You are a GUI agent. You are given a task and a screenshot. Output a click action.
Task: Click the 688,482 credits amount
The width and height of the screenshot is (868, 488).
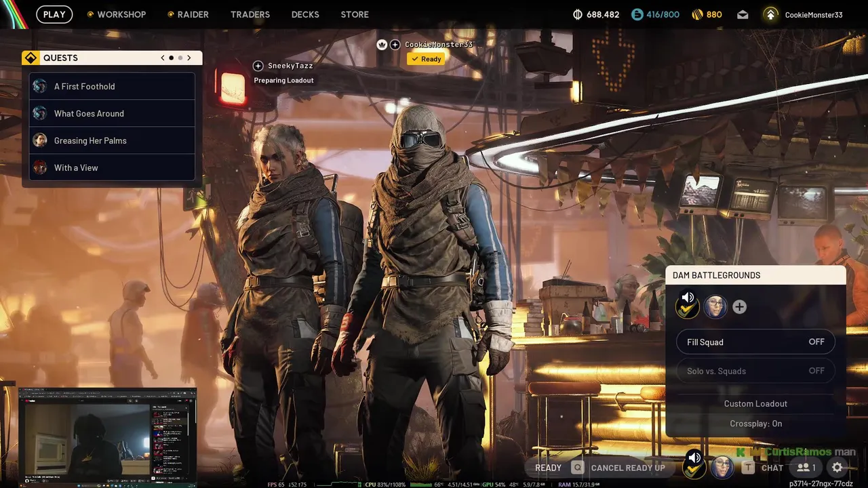click(603, 14)
